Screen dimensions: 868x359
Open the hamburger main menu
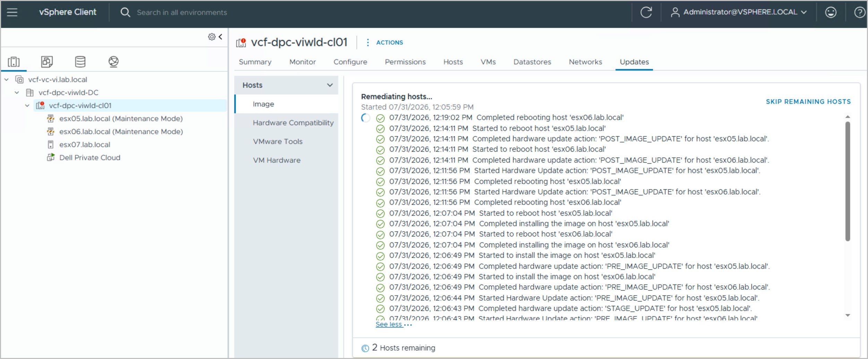click(x=12, y=12)
